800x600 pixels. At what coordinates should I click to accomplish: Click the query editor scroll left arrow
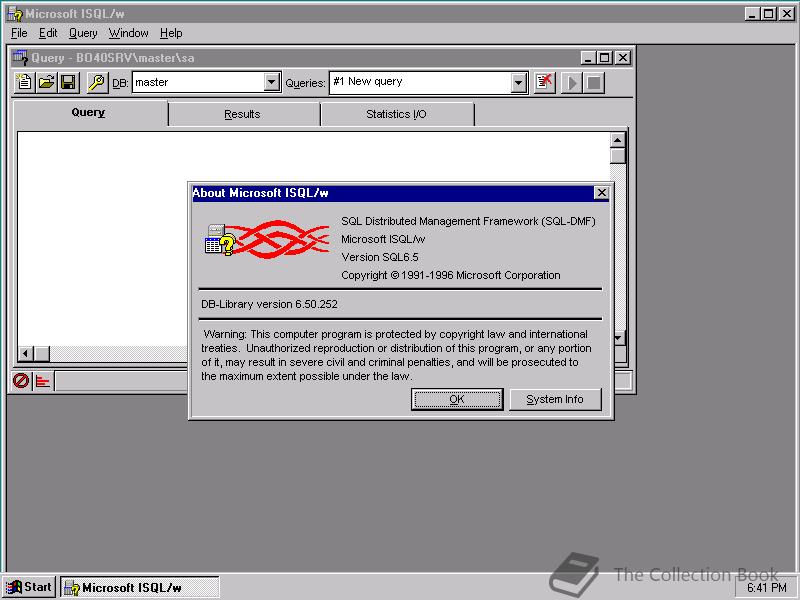tap(25, 353)
